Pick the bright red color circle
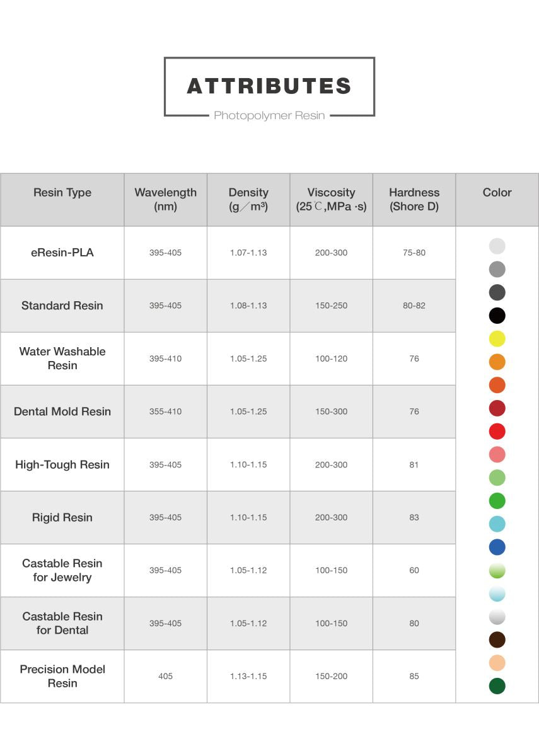The height and width of the screenshot is (756, 539). coord(497,432)
